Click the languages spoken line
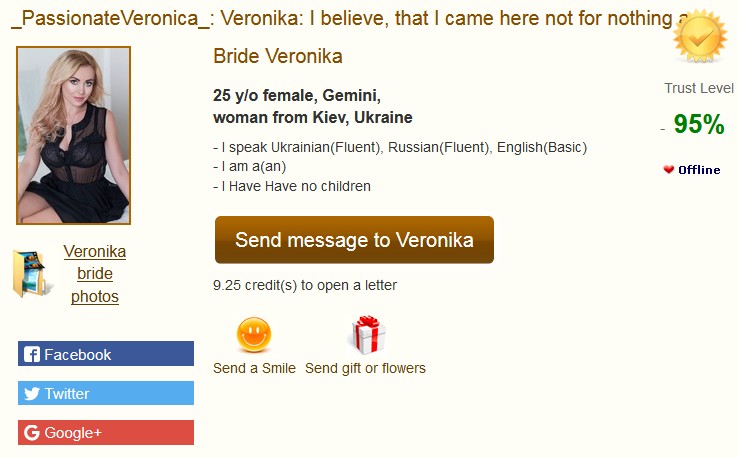Screen dimensions: 737x458 tap(400, 147)
